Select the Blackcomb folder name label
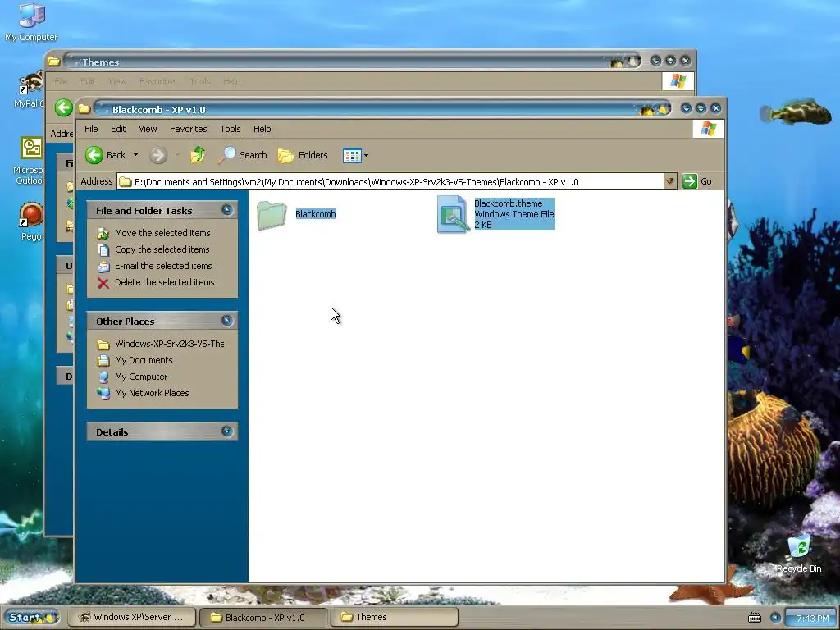The width and height of the screenshot is (840, 630). (316, 214)
